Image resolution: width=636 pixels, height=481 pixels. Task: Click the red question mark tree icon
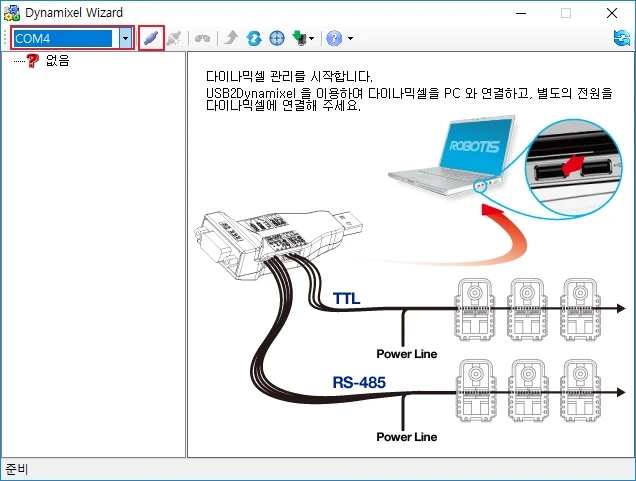point(33,61)
